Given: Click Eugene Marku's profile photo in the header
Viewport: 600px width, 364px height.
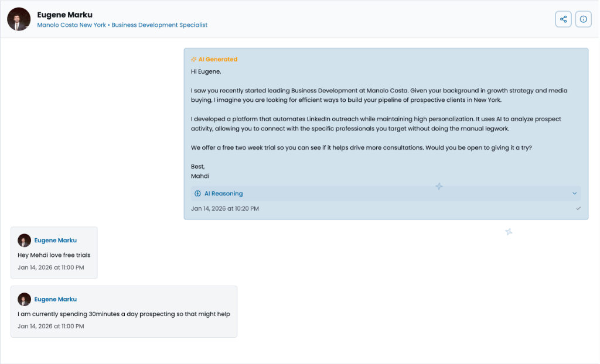Looking at the screenshot, I should point(18,19).
